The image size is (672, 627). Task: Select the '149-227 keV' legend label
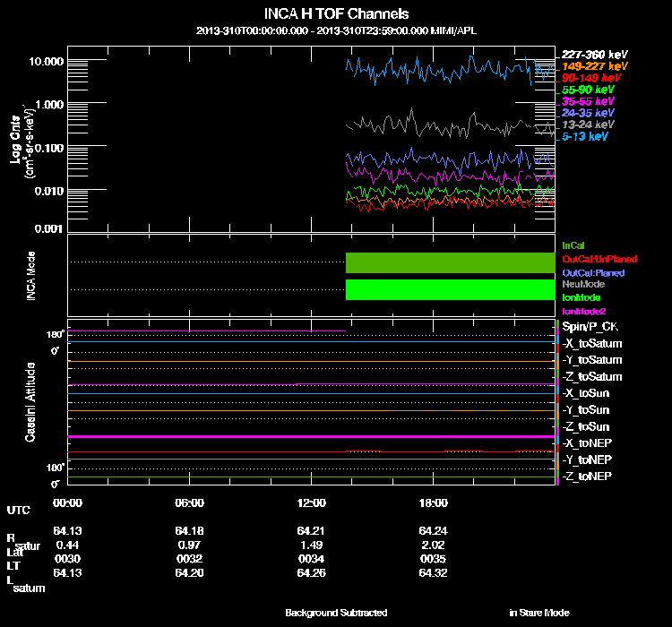pos(594,66)
